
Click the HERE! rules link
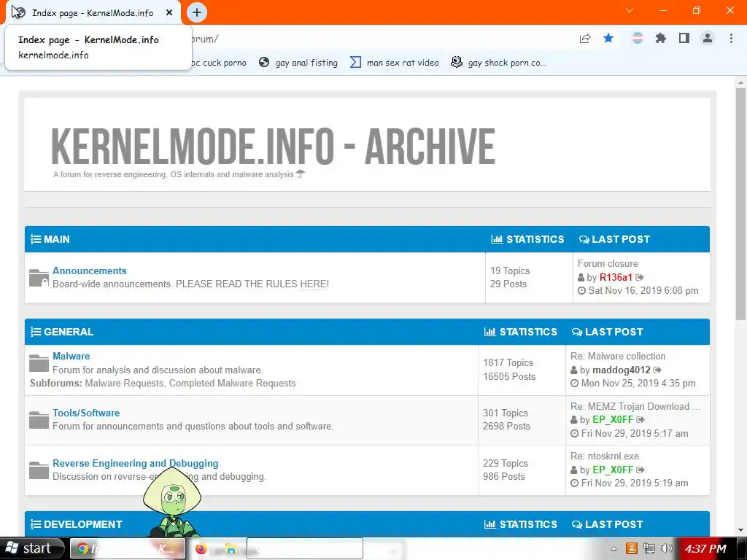coord(314,284)
